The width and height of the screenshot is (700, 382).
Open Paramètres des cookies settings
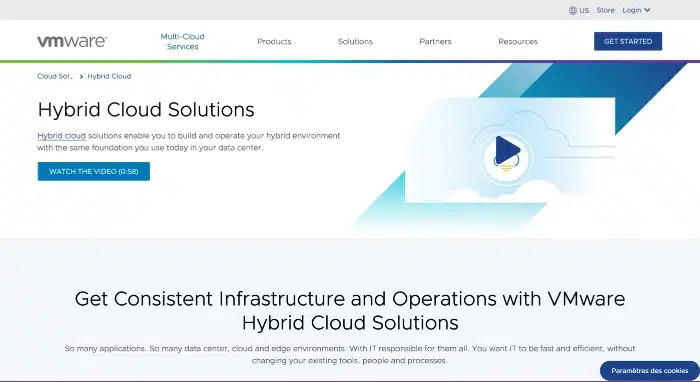[650, 371]
